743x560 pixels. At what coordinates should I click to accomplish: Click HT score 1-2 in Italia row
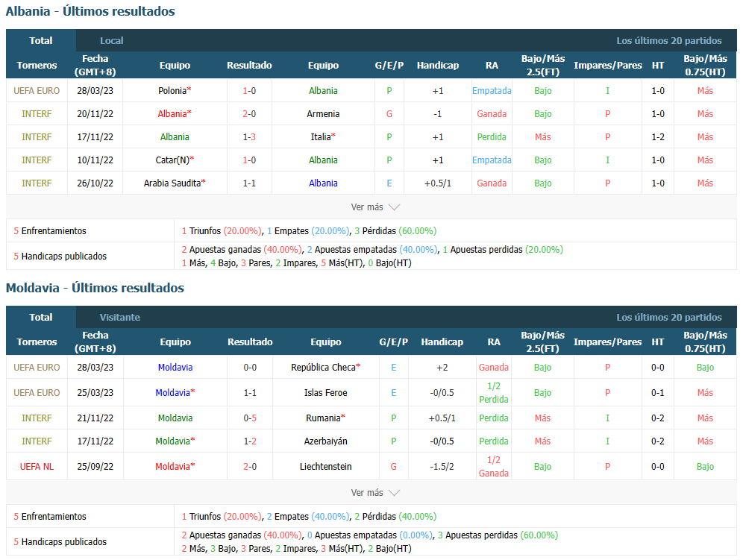[658, 137]
